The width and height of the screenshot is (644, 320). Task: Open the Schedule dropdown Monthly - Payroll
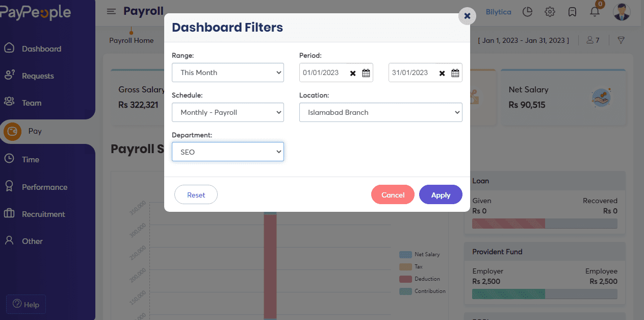(x=227, y=112)
